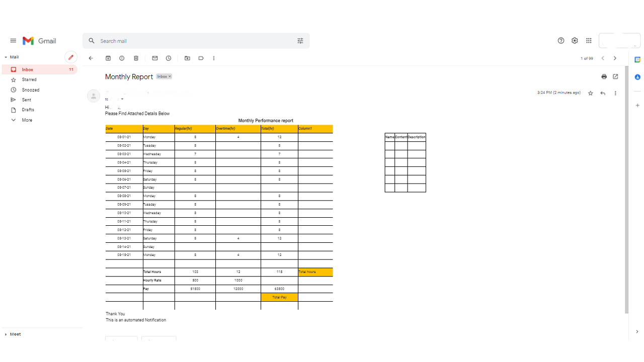The height and width of the screenshot is (362, 644).
Task: Open the Google account area
Action: pyautogui.click(x=619, y=41)
